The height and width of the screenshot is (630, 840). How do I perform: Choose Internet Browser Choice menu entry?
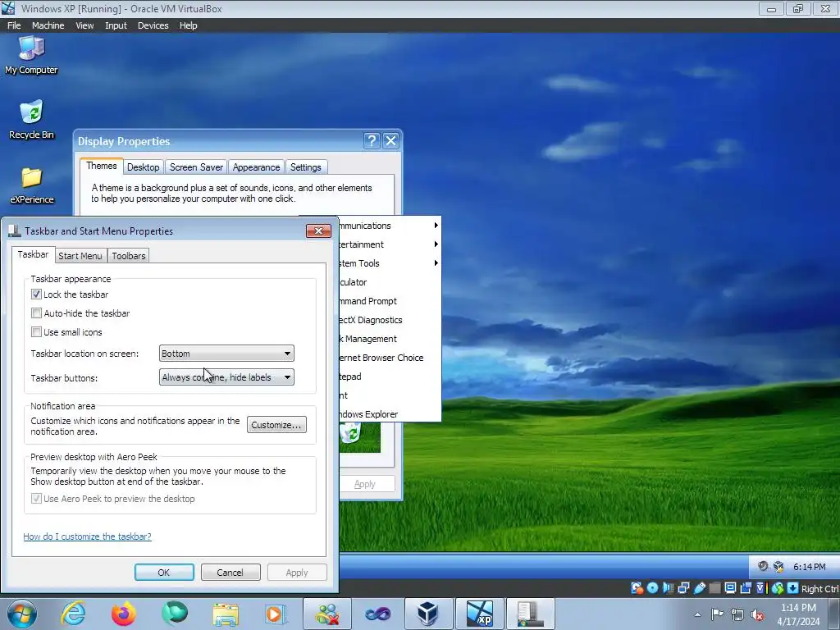tap(390, 358)
